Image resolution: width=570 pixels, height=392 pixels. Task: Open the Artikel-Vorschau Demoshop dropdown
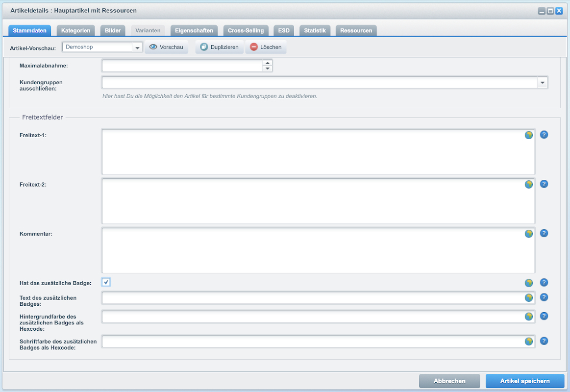pos(137,48)
